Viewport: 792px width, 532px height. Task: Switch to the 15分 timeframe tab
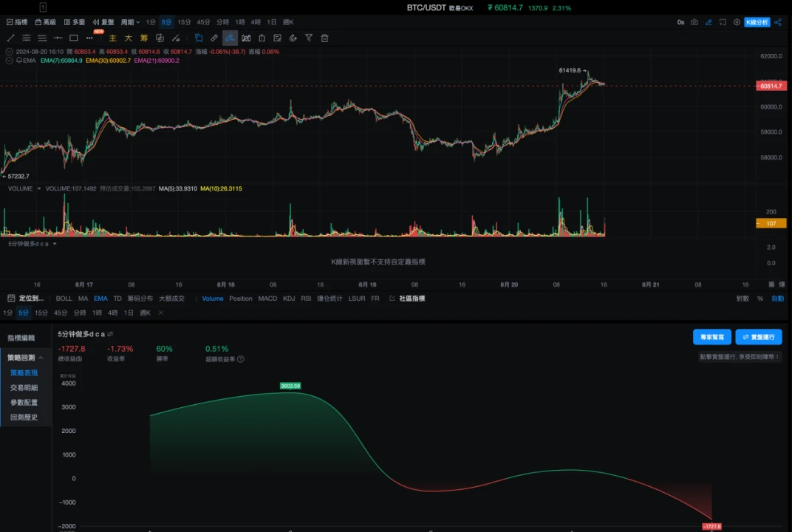click(184, 22)
